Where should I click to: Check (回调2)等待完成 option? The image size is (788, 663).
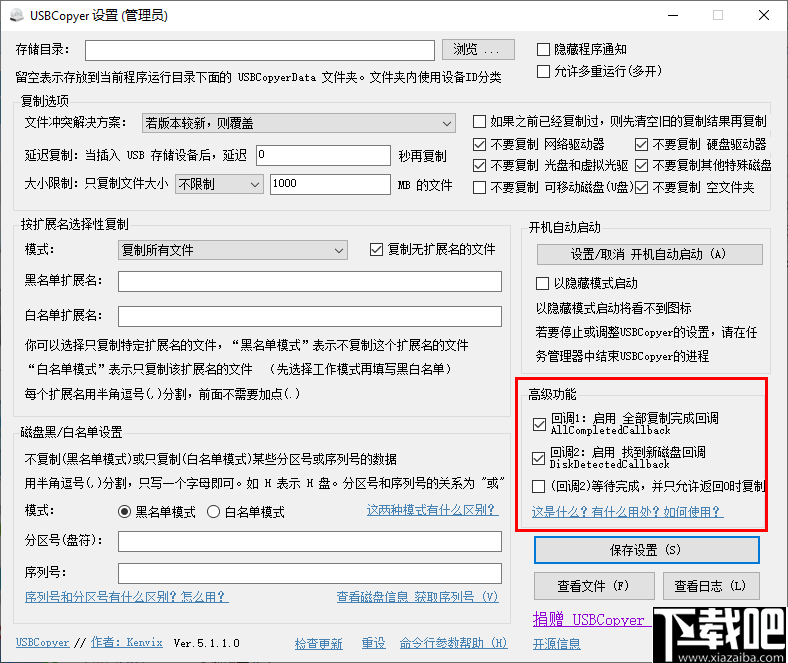[x=538, y=486]
